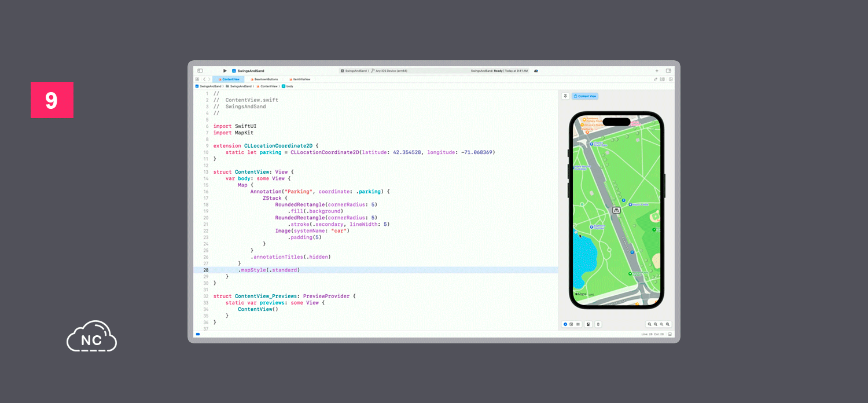Toggle the bottom debug area
Screen dimensions: 868x403
[x=670, y=334]
